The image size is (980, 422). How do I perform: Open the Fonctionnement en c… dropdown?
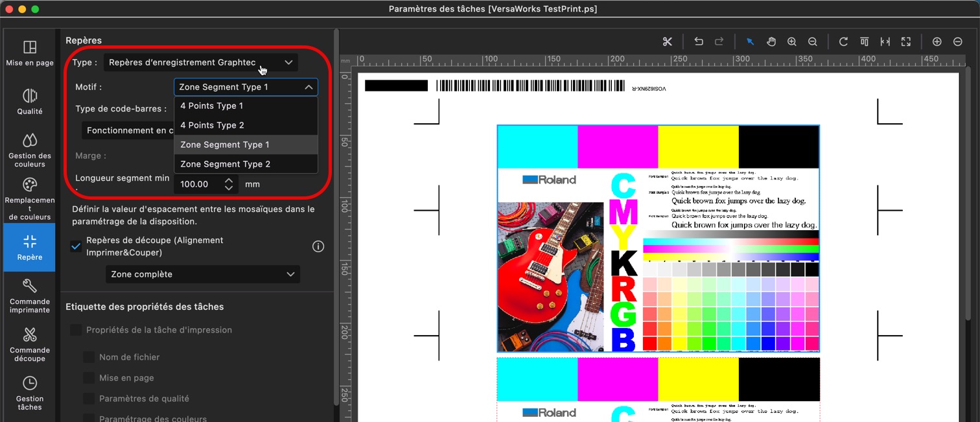point(128,130)
